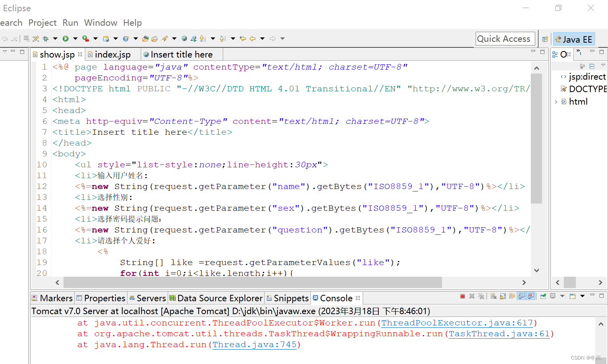Screen dimensions: 608x364
Task: Click the Pin Console icon
Action: coord(543,296)
